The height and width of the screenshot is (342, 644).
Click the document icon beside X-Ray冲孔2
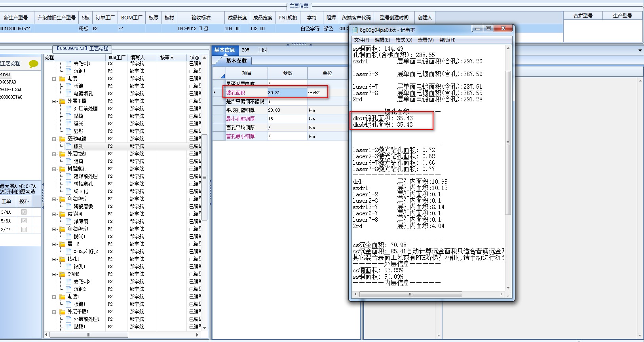pos(68,252)
